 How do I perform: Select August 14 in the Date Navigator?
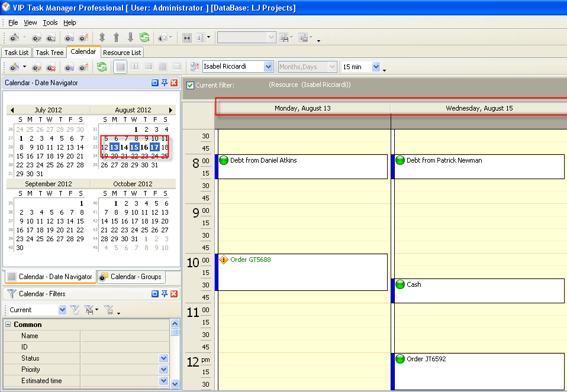124,147
